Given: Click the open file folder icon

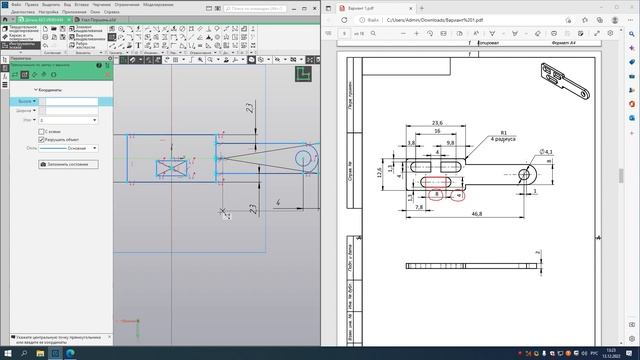Looking at the screenshot, I should pos(54,29).
